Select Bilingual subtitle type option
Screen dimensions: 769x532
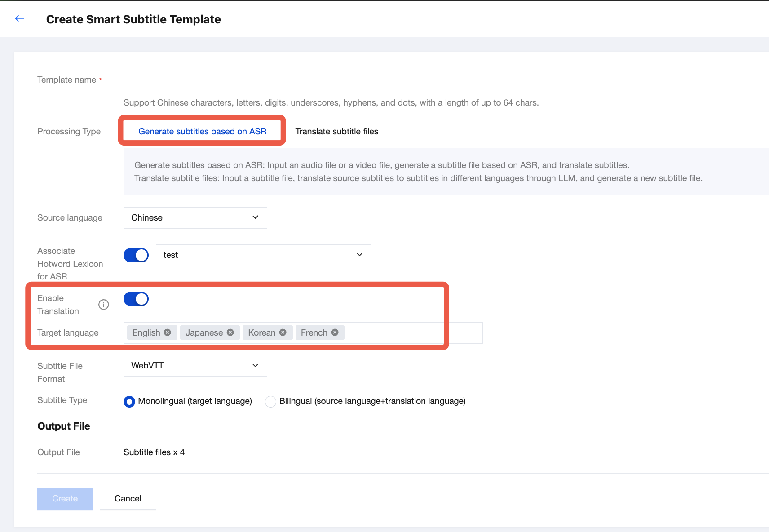click(270, 401)
